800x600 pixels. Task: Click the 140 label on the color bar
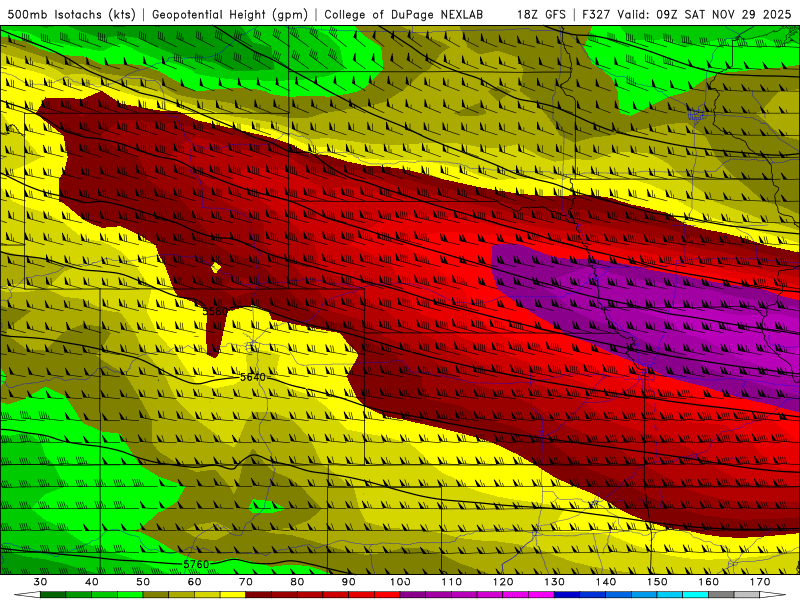pyautogui.click(x=606, y=582)
